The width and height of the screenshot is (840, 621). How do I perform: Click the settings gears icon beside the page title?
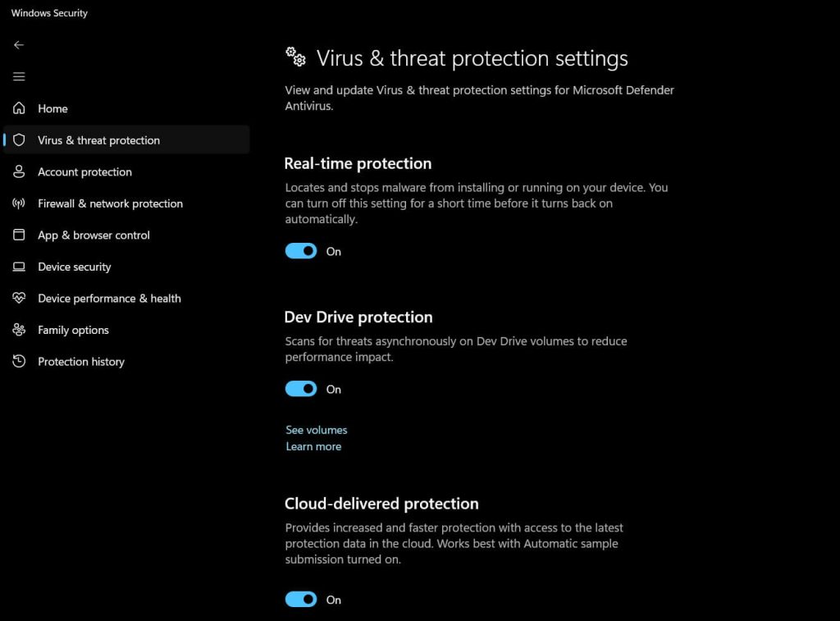coord(294,57)
